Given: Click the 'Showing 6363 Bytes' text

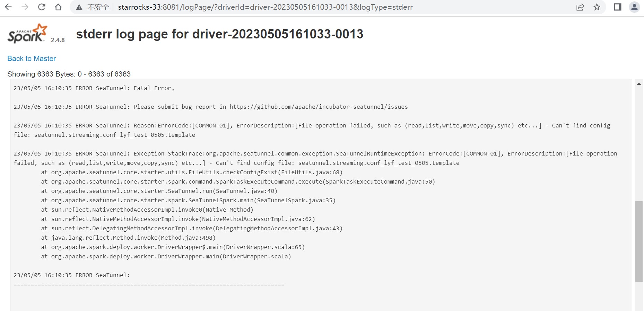Looking at the screenshot, I should pos(69,74).
